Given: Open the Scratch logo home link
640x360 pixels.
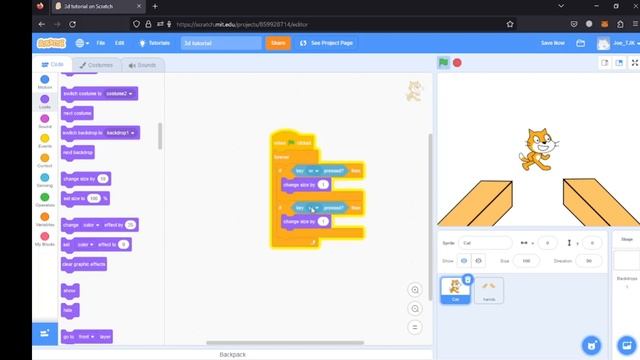Looking at the screenshot, I should pos(51,43).
